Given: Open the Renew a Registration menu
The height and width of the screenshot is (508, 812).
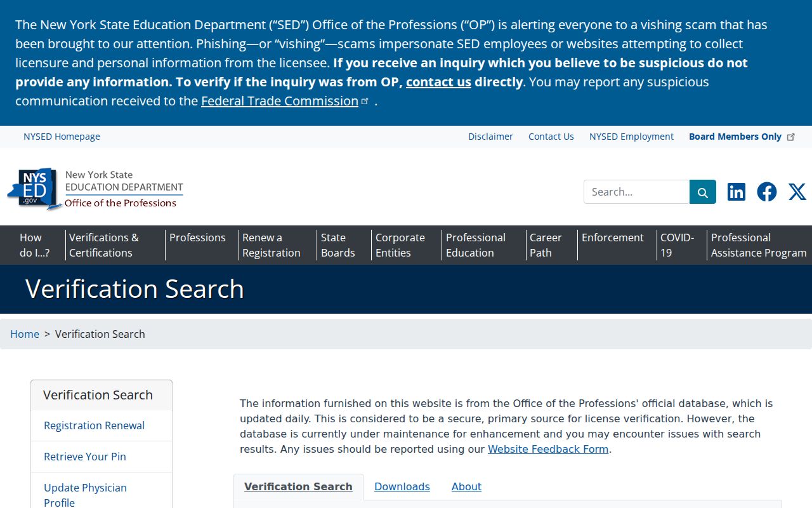Looking at the screenshot, I should click(x=272, y=245).
